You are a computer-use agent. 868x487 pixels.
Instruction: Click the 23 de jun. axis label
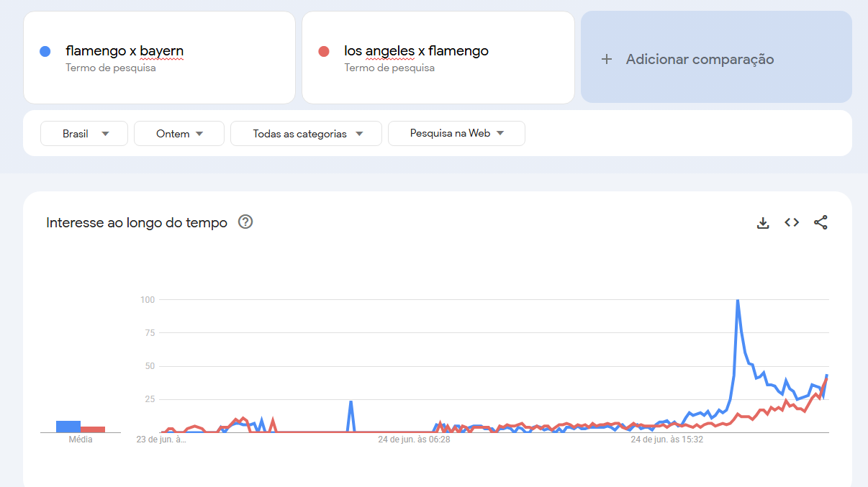point(161,439)
